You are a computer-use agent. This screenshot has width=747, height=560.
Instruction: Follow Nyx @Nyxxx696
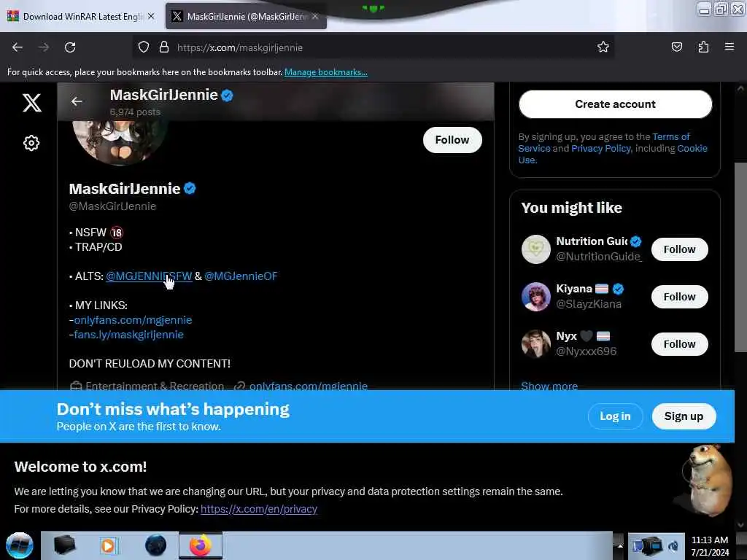679,344
